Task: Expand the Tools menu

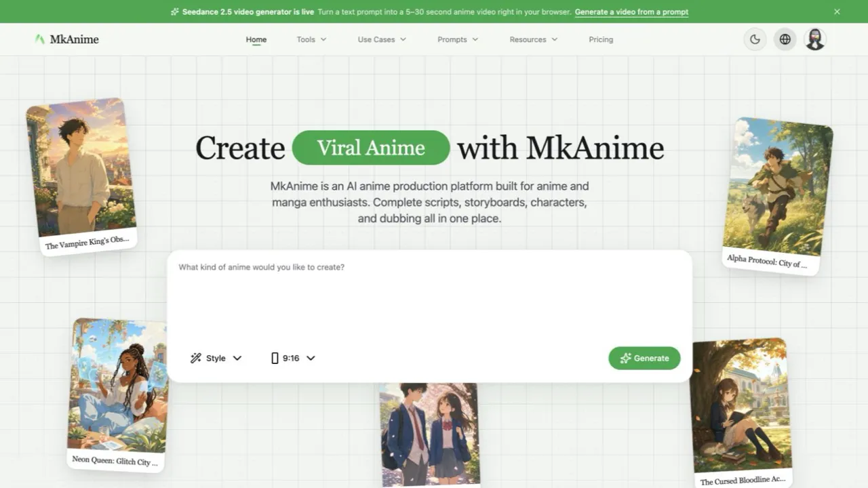Action: click(x=311, y=39)
